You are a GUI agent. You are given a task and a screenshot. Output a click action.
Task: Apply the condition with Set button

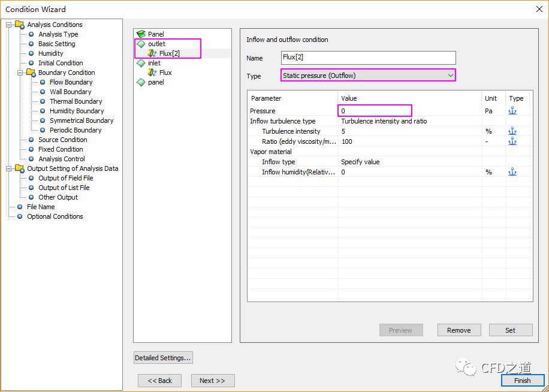[x=511, y=330]
